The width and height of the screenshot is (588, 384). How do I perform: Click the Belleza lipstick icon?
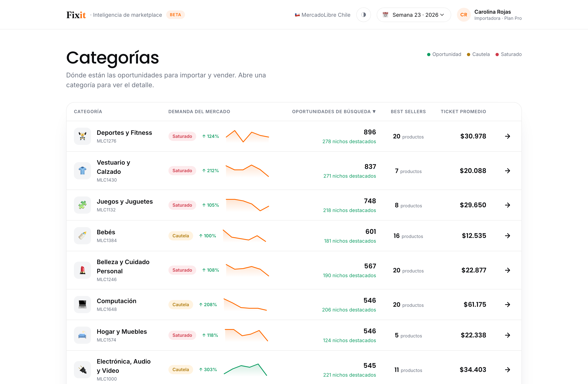pyautogui.click(x=82, y=270)
